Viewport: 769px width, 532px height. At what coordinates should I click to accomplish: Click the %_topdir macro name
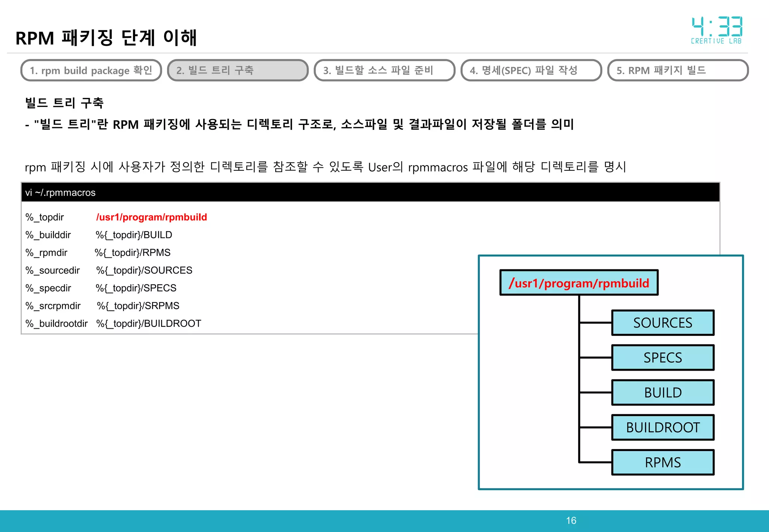pyautogui.click(x=45, y=217)
